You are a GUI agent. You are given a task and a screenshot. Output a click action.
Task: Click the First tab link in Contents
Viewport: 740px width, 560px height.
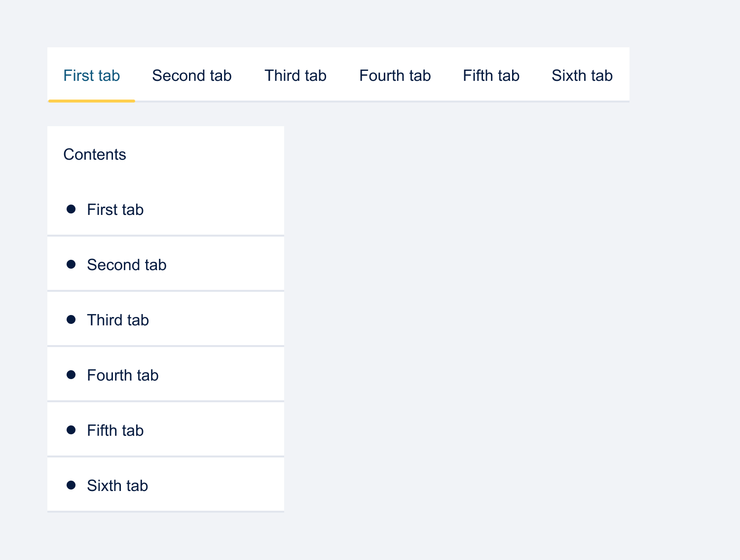[115, 210]
